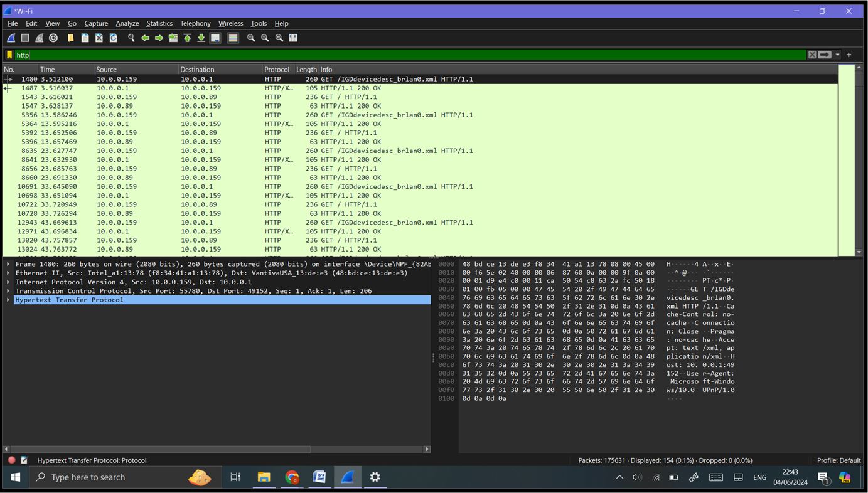Apply the http display filter arrow button

[824, 55]
